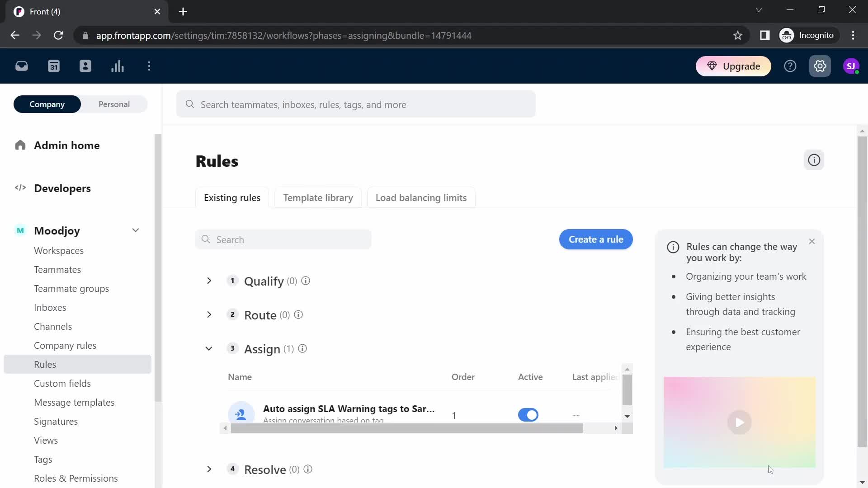Click the Upgrade button
Viewport: 868px width, 488px height.
[x=735, y=66]
